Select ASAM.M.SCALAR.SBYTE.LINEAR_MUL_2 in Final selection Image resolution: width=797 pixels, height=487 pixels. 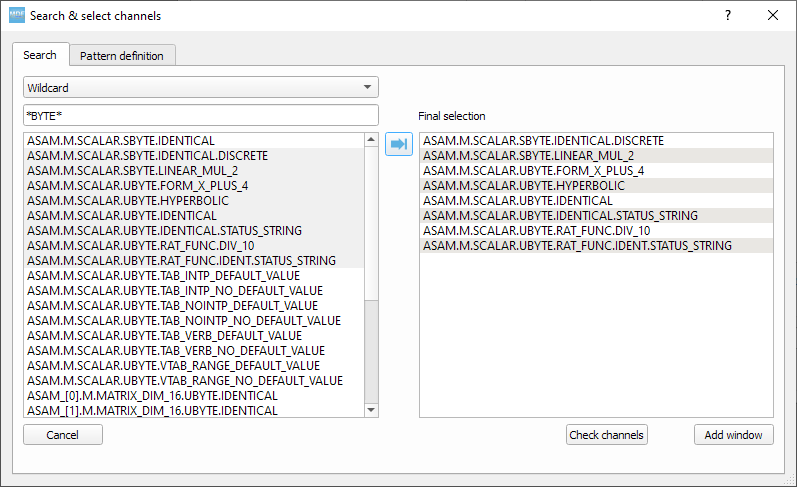(596, 156)
